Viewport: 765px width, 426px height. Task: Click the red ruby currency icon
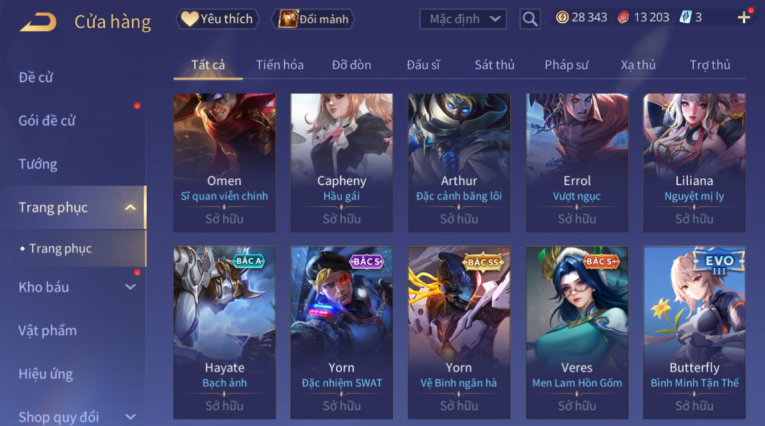tap(624, 18)
